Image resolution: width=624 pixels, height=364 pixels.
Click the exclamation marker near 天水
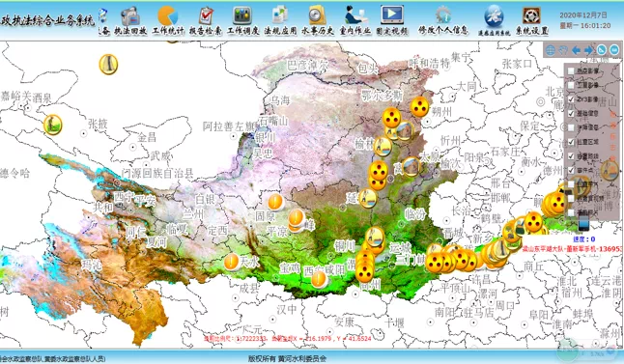click(231, 263)
